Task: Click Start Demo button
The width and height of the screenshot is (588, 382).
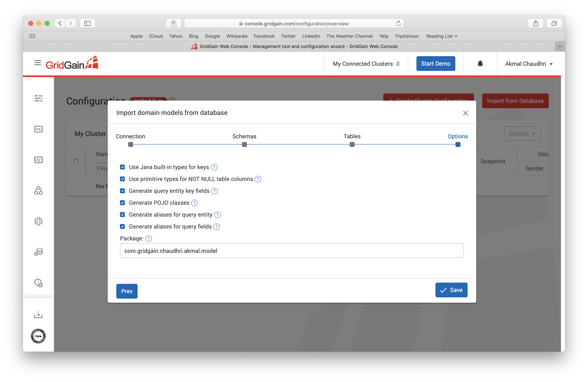Action: (x=435, y=63)
